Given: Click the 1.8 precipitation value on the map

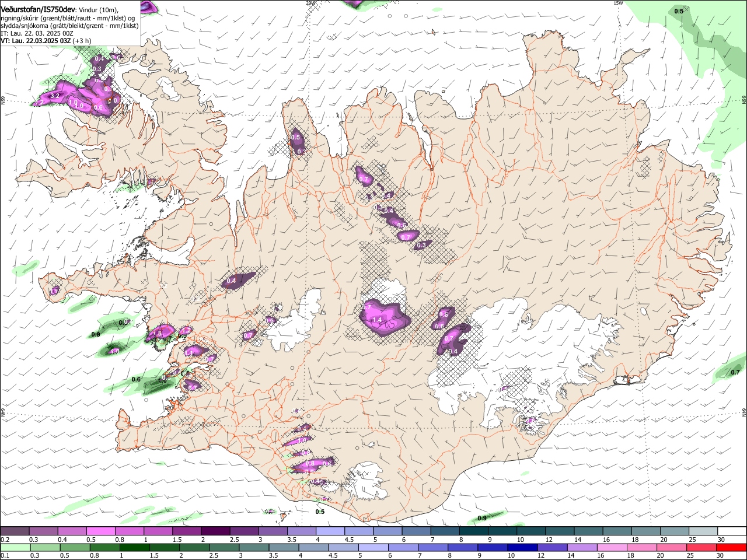Looking at the screenshot, I should [x=157, y=333].
